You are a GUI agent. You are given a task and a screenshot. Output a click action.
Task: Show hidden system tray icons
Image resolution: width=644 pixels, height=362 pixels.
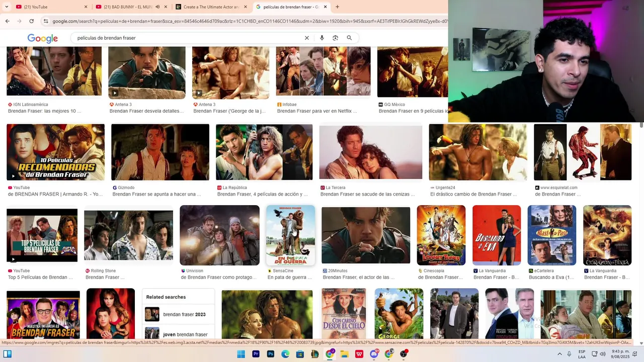[559, 354]
